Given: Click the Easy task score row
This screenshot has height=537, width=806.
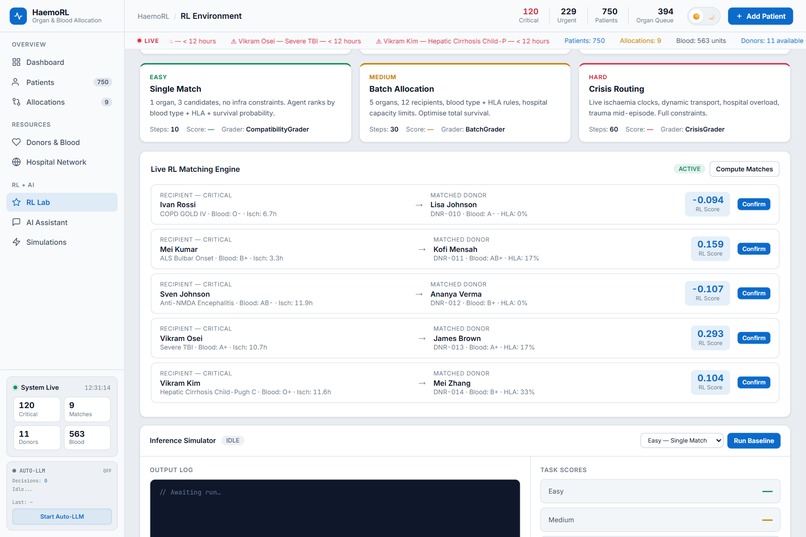Looking at the screenshot, I should click(660, 491).
